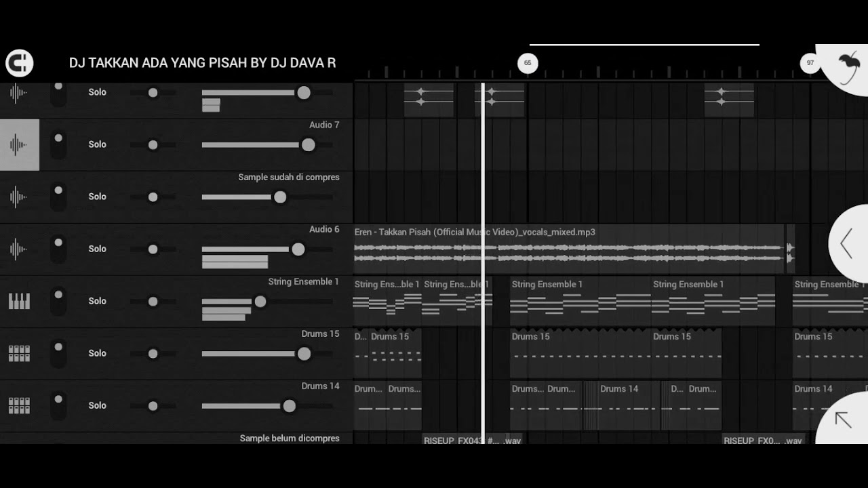
Task: Click timeline bar marker 97
Action: [810, 63]
